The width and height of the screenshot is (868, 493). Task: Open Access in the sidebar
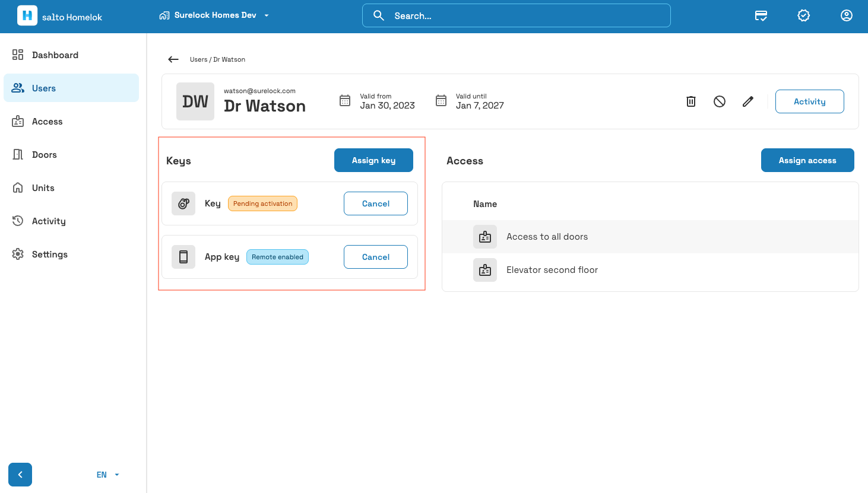tap(71, 121)
